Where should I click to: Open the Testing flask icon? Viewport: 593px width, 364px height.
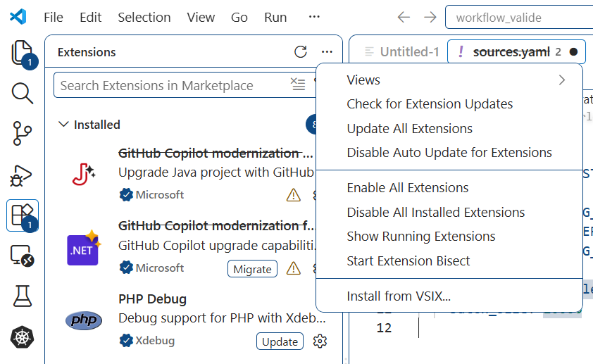[22, 296]
